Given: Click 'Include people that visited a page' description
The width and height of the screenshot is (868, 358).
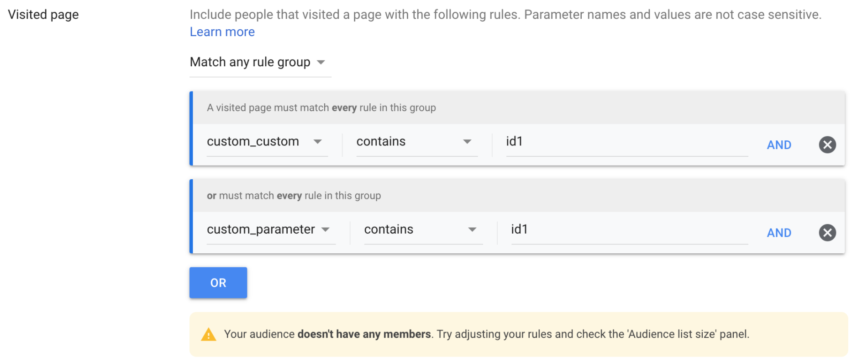Looking at the screenshot, I should click(x=505, y=15).
